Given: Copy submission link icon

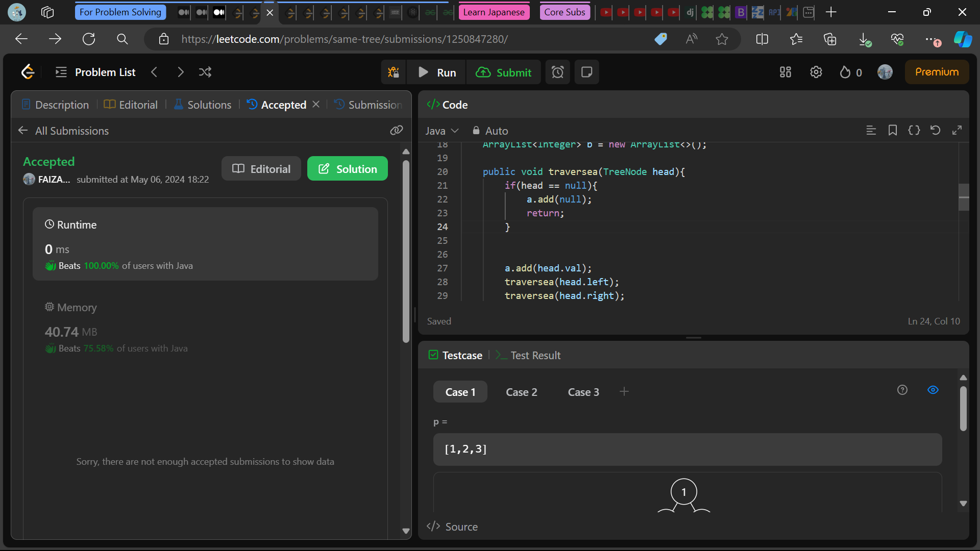Looking at the screenshot, I should coord(397,131).
